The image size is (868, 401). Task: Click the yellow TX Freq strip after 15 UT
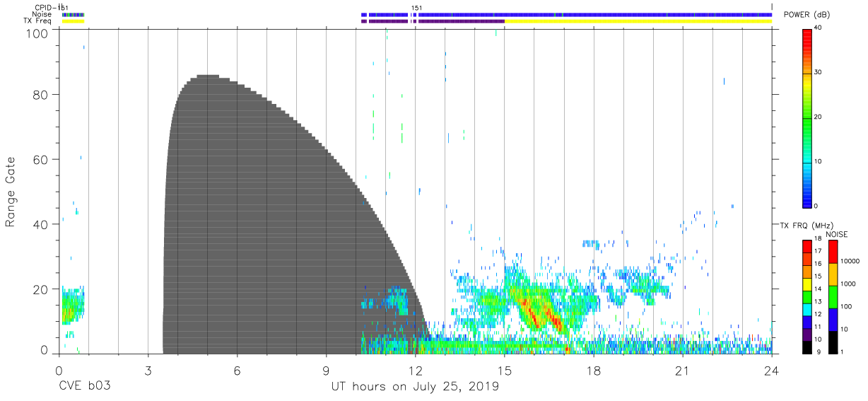tap(638, 21)
